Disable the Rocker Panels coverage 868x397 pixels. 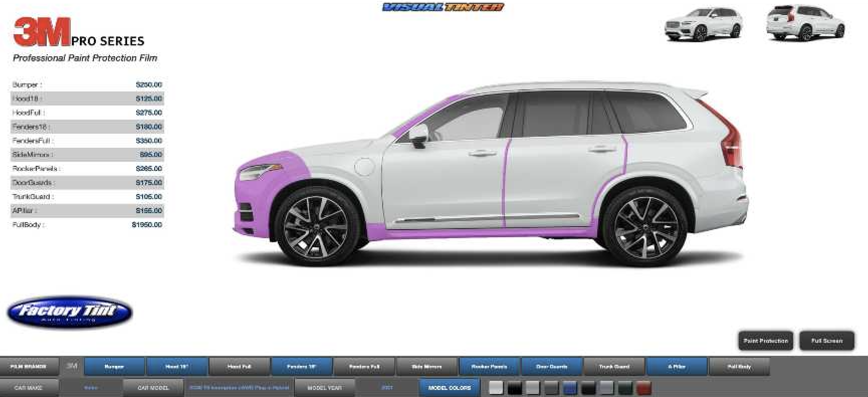tap(489, 367)
